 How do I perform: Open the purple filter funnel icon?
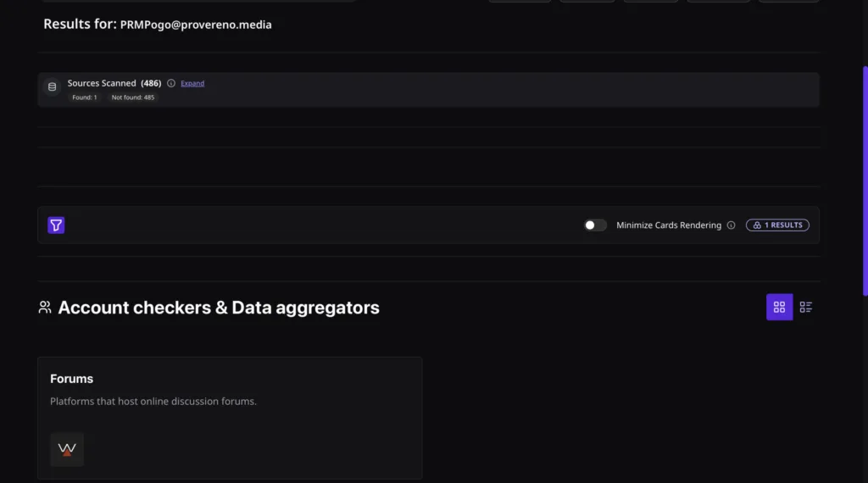56,225
